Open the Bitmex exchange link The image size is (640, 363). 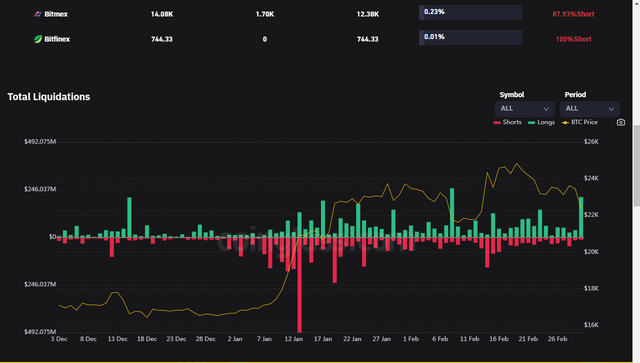pyautogui.click(x=56, y=14)
